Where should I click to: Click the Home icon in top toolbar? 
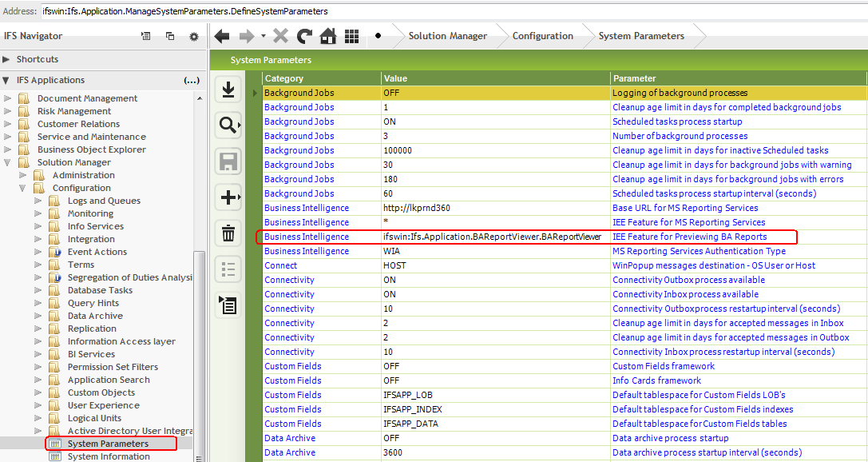(x=327, y=36)
